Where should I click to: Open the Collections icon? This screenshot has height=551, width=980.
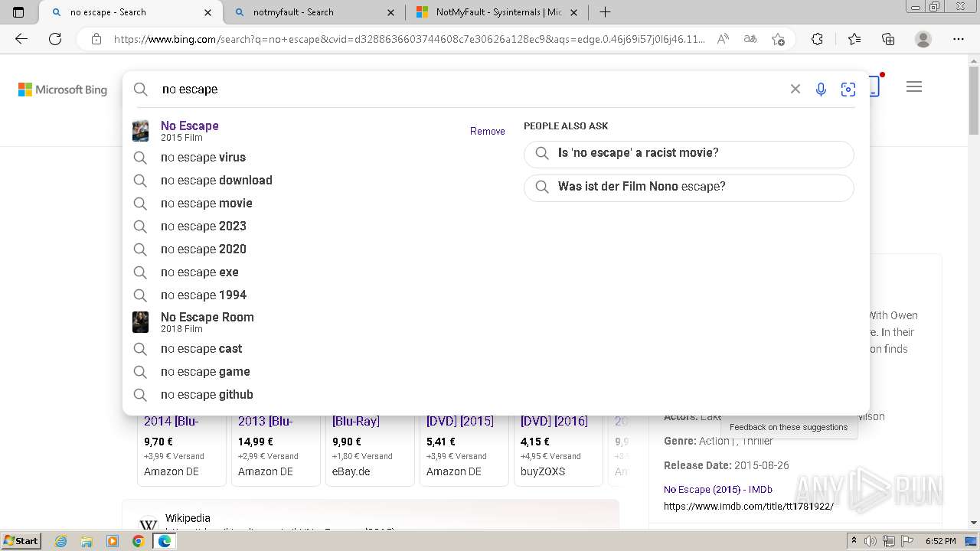pos(888,39)
